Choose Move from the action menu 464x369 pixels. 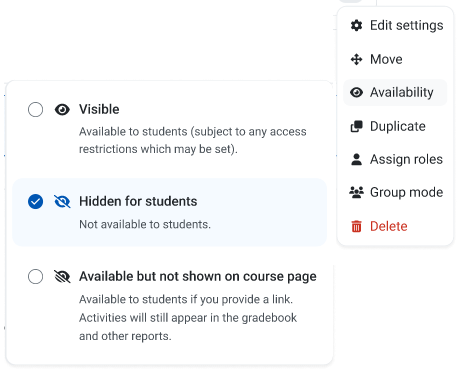click(395, 59)
